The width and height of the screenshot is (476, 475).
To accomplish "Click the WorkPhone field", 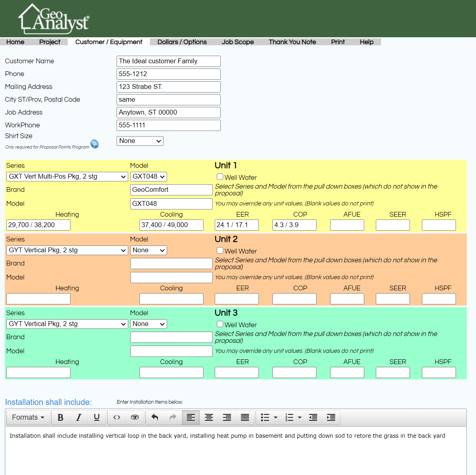I will (x=168, y=125).
